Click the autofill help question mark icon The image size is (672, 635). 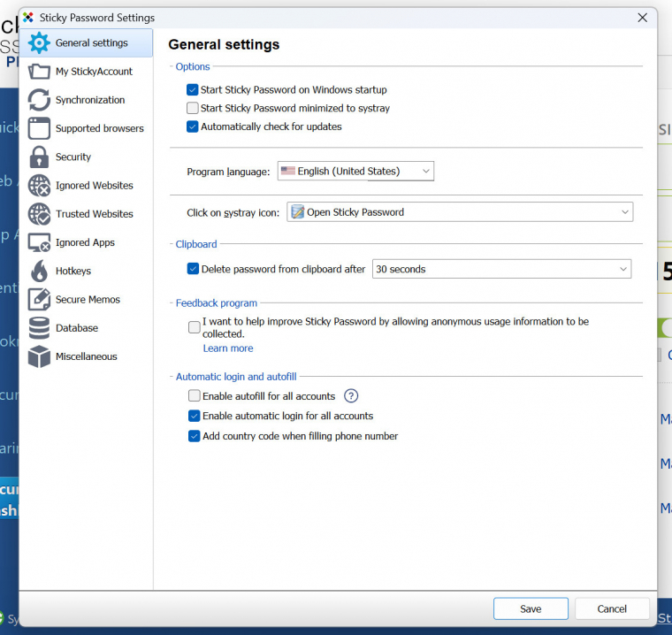pyautogui.click(x=351, y=396)
